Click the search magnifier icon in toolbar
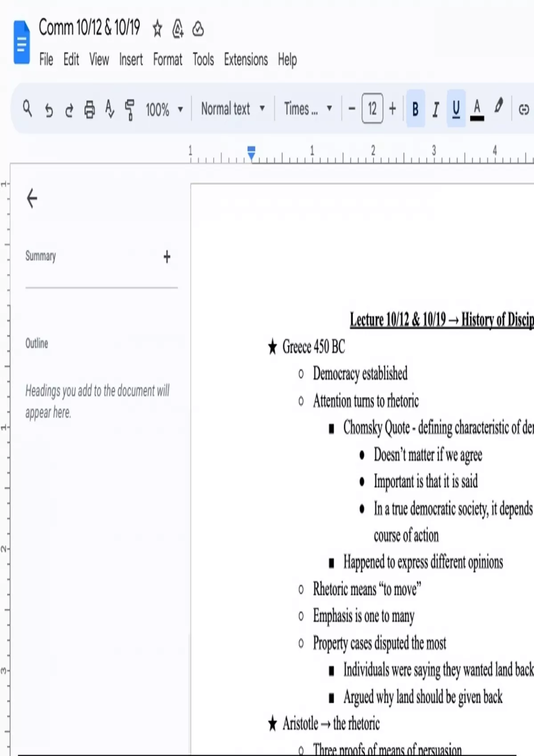 (x=27, y=109)
